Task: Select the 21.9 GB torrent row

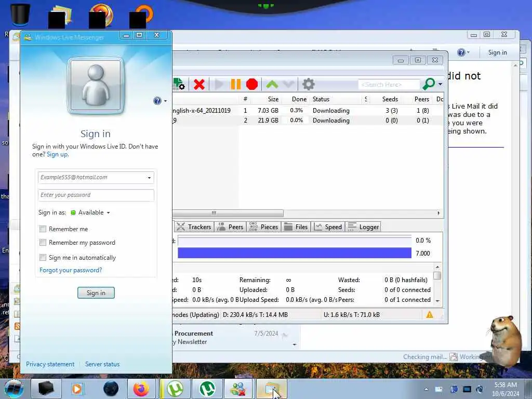Action: (x=308, y=121)
